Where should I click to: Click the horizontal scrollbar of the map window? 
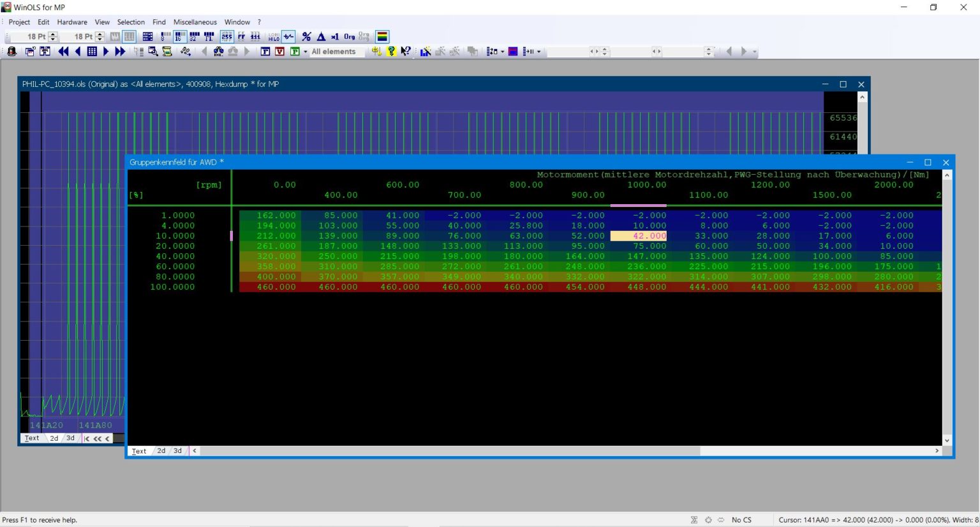pyautogui.click(x=450, y=451)
